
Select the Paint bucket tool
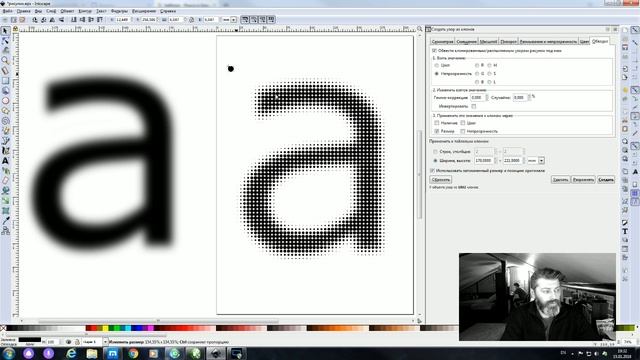tap(5, 191)
